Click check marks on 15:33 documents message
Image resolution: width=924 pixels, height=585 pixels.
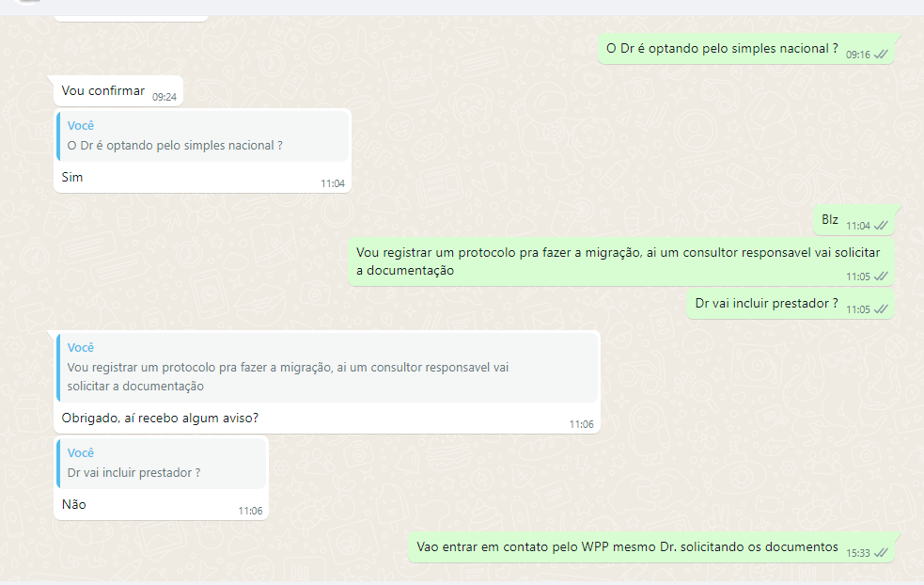(x=881, y=553)
